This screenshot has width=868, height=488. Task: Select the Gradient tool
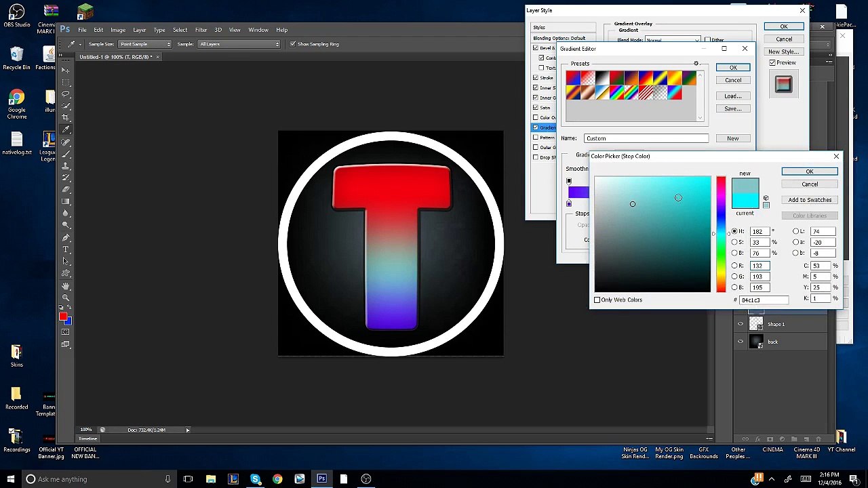tap(66, 201)
